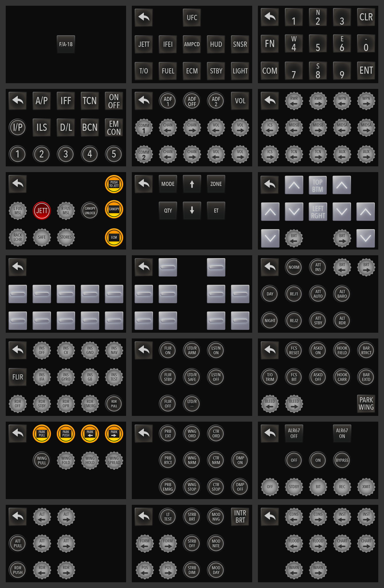Select the CANOPY UNLOCK knob
Screen dimensions: 384x588
click(x=90, y=211)
